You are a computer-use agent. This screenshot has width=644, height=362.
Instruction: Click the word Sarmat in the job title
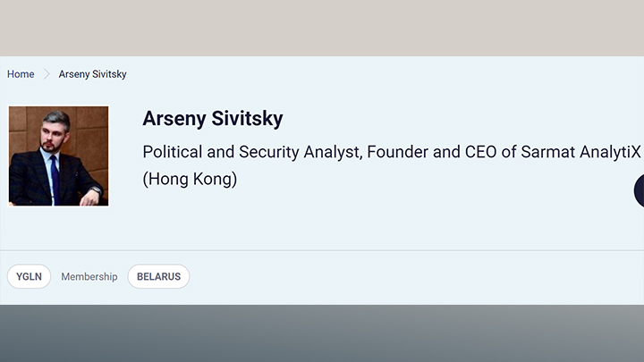pyautogui.click(x=551, y=151)
